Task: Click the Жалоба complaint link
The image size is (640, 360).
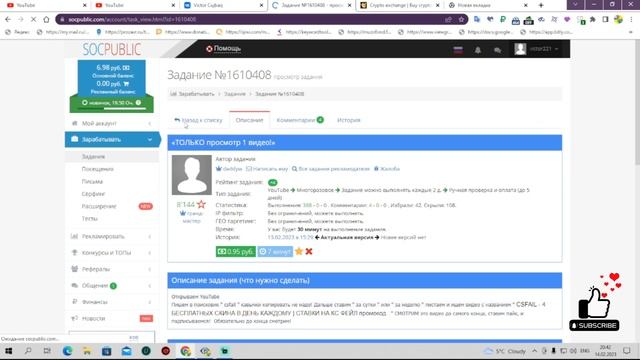Action: tap(387, 169)
